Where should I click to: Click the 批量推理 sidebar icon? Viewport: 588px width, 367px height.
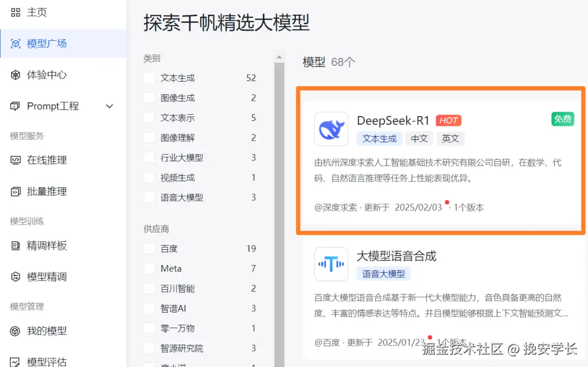pyautogui.click(x=15, y=192)
